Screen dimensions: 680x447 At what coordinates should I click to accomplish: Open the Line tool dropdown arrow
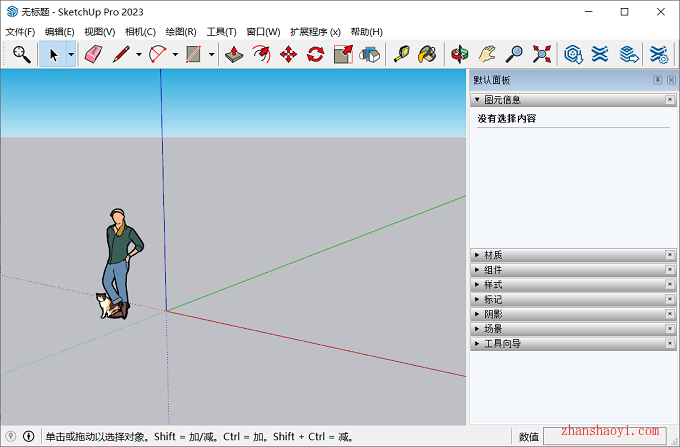pyautogui.click(x=139, y=55)
